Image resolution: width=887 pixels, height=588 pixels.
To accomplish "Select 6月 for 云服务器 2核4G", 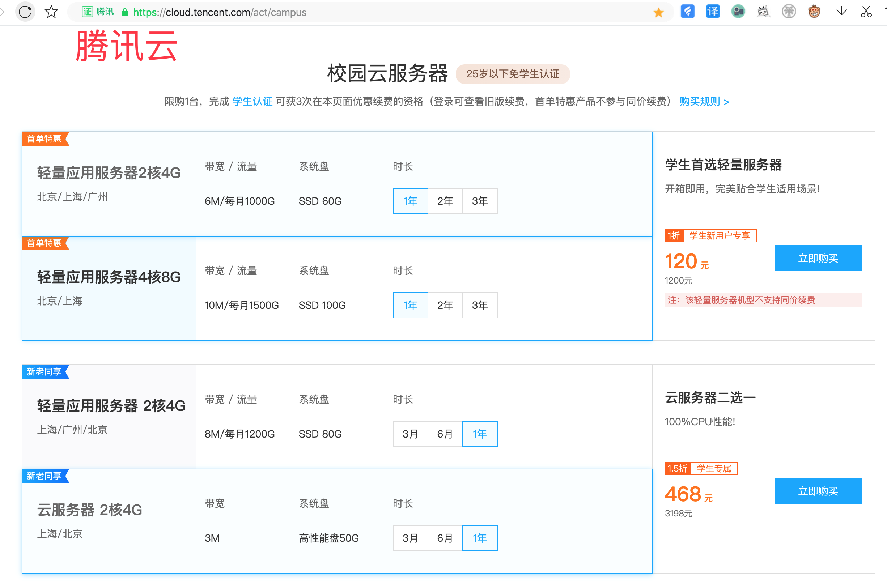I will coord(445,538).
